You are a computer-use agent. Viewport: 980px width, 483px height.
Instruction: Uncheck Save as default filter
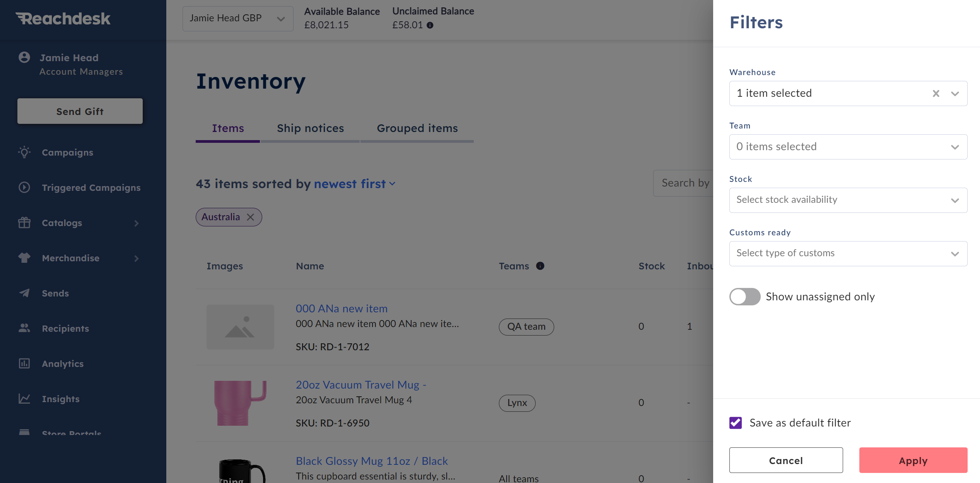pyautogui.click(x=736, y=423)
